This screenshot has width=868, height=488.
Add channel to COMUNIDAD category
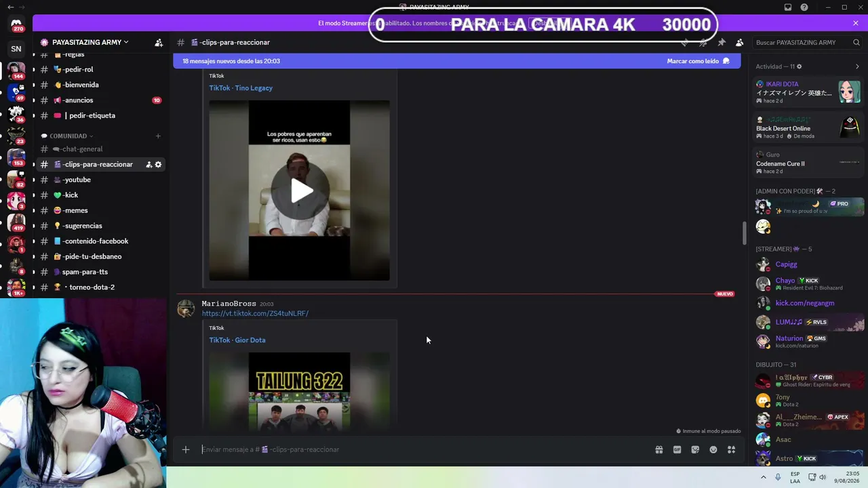click(x=158, y=136)
